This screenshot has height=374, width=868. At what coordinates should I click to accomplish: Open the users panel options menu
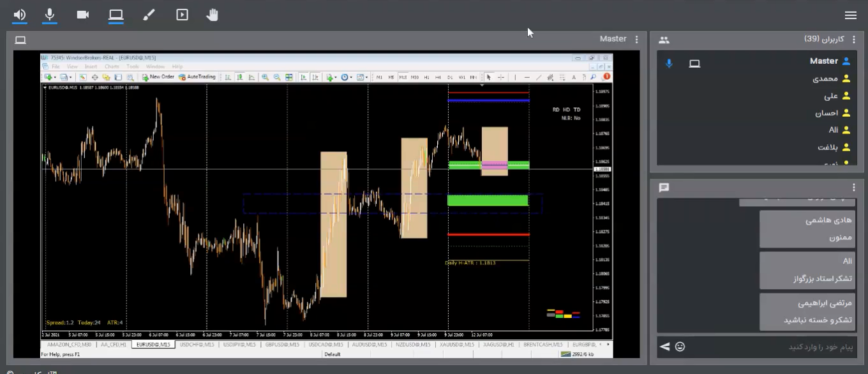854,40
